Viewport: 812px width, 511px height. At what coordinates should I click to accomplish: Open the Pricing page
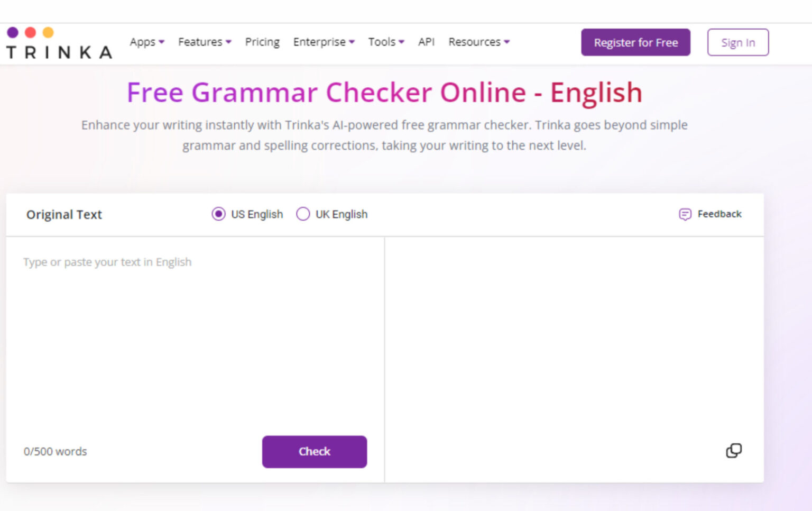pos(262,42)
